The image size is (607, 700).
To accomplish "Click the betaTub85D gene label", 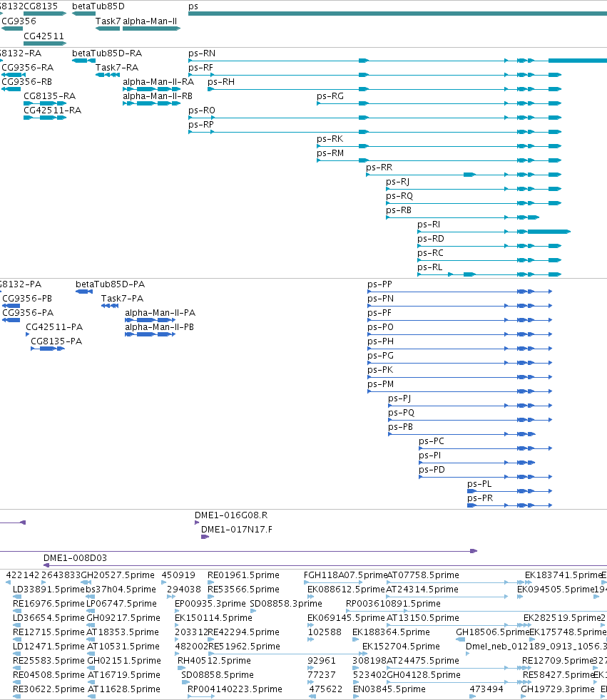I will [98, 6].
